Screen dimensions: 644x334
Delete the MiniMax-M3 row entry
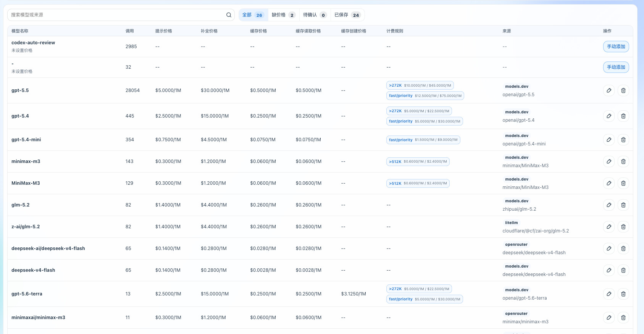pos(623,183)
